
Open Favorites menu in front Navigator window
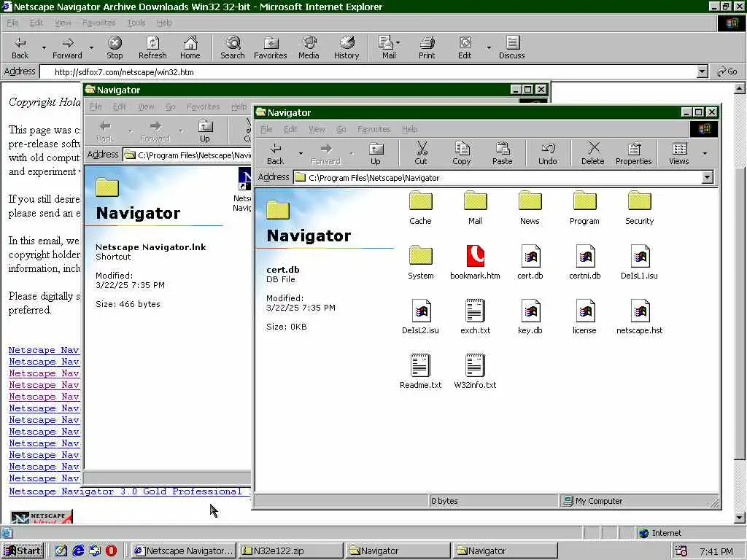tap(373, 129)
